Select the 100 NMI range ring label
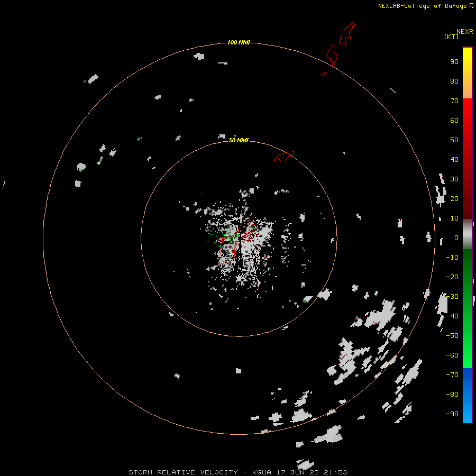The height and width of the screenshot is (476, 476). click(x=239, y=42)
